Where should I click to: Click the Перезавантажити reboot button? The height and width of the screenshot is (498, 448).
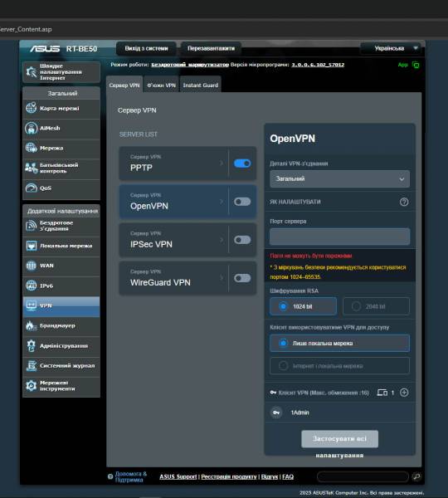point(212,48)
